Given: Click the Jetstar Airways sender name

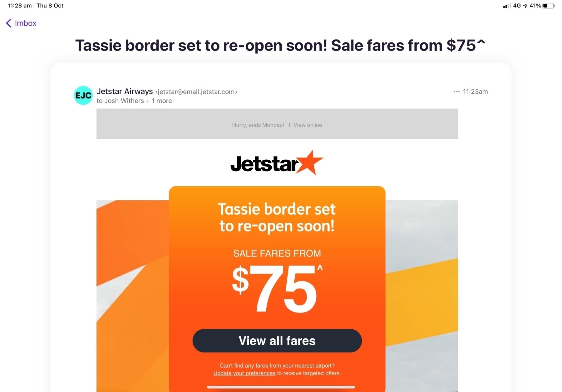Looking at the screenshot, I should click(125, 91).
